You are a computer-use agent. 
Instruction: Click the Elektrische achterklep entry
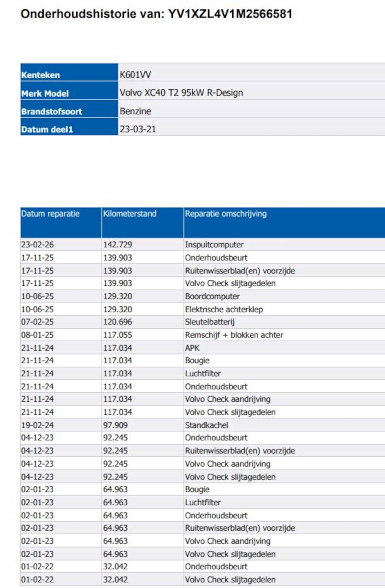pyautogui.click(x=224, y=309)
